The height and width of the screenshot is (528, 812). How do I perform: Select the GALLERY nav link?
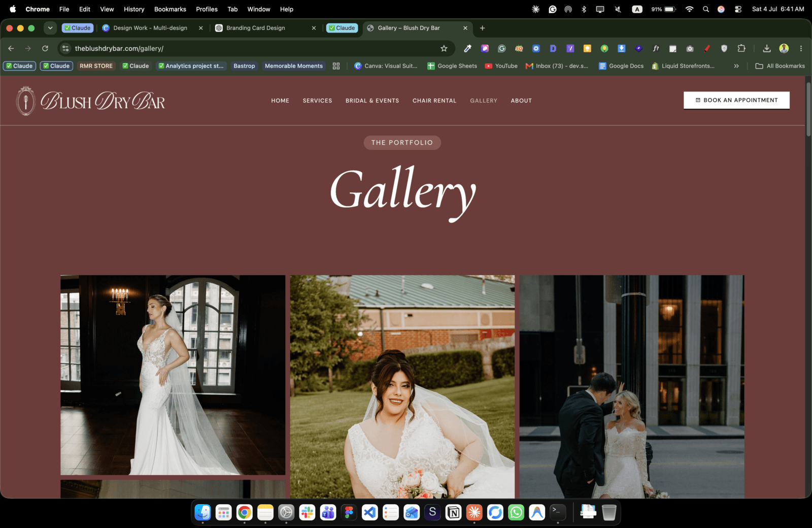tap(484, 101)
